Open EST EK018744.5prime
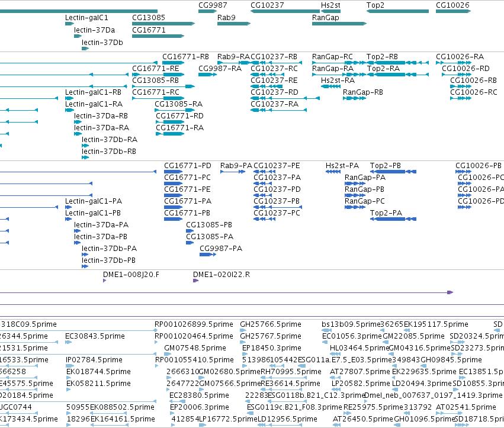 point(98,372)
